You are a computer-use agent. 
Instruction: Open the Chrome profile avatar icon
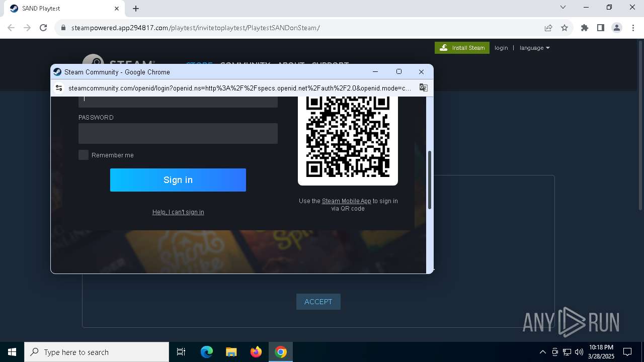tap(617, 28)
